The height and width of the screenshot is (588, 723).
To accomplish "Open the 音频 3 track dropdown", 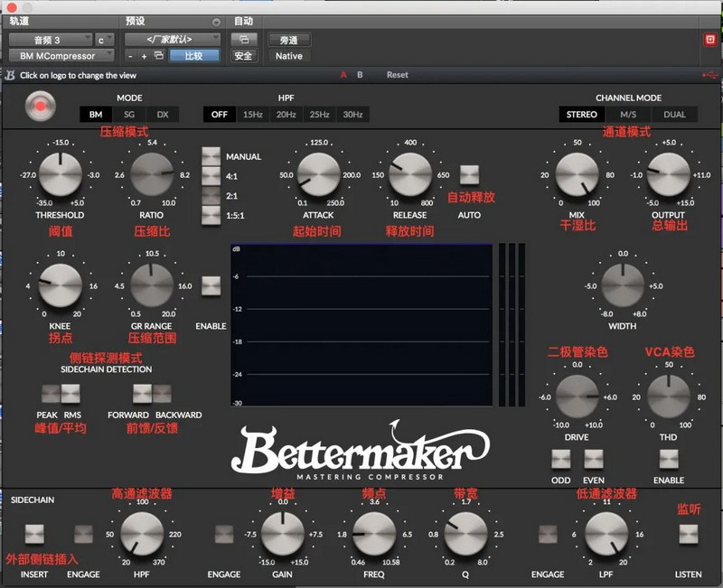I will coord(51,40).
